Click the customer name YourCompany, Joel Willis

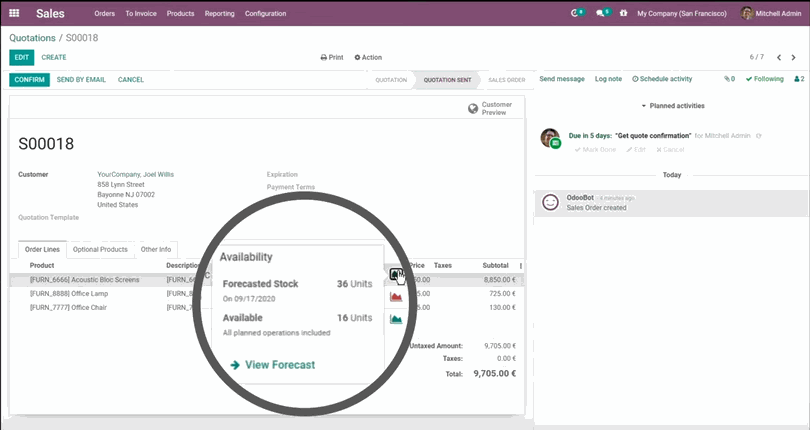(135, 175)
